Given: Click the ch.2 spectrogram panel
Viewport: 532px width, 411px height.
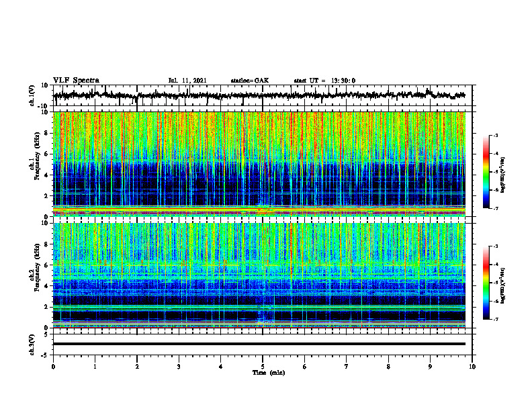Looking at the screenshot, I should 259,275.
